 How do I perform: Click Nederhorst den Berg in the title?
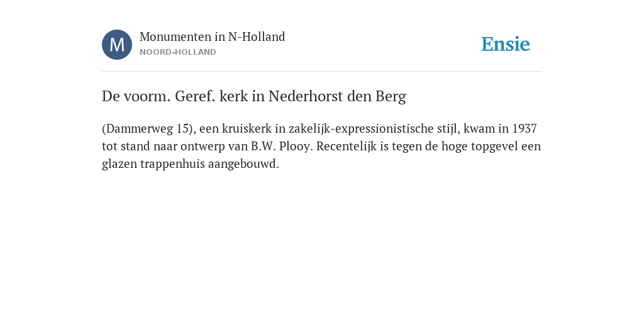pos(337,96)
